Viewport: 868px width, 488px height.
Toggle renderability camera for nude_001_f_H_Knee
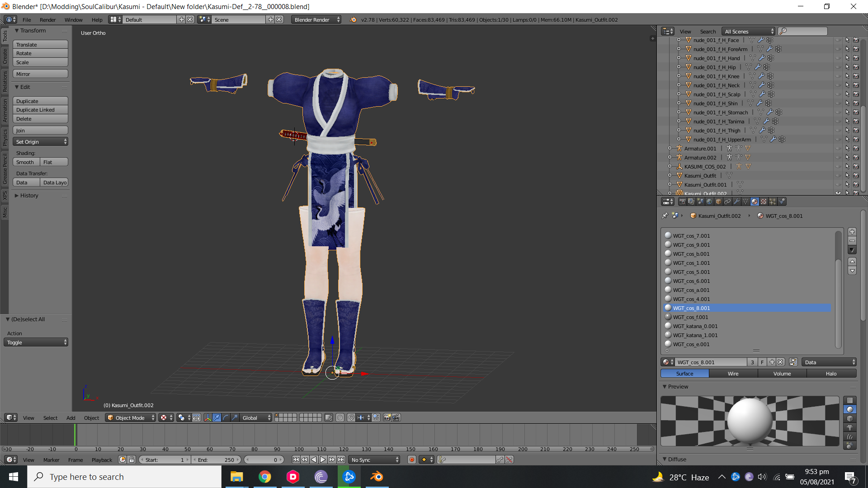(x=856, y=76)
